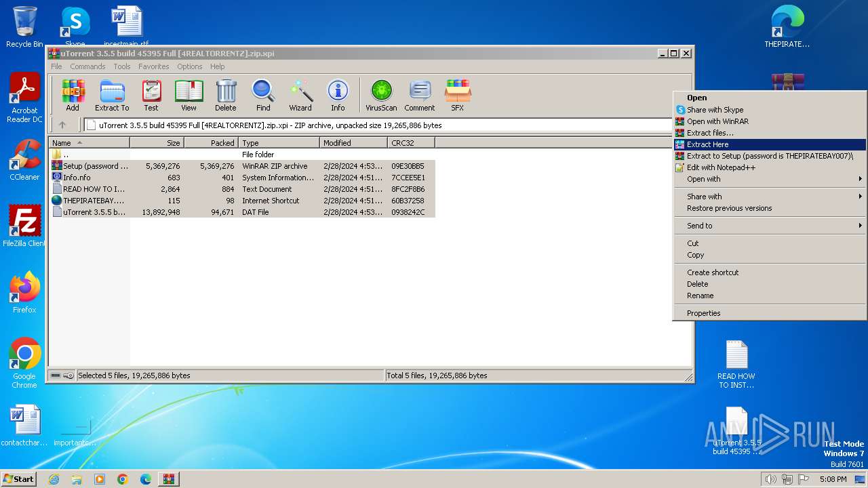Choose Delete in context menu
This screenshot has width=868, height=488.
point(770,284)
